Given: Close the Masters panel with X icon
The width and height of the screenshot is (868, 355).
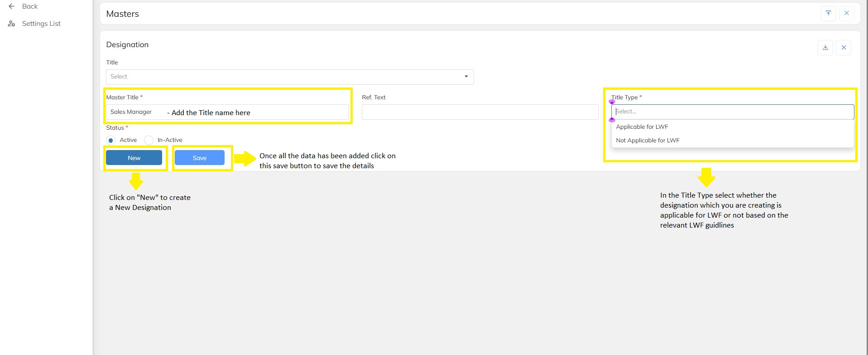Looking at the screenshot, I should coord(847,13).
